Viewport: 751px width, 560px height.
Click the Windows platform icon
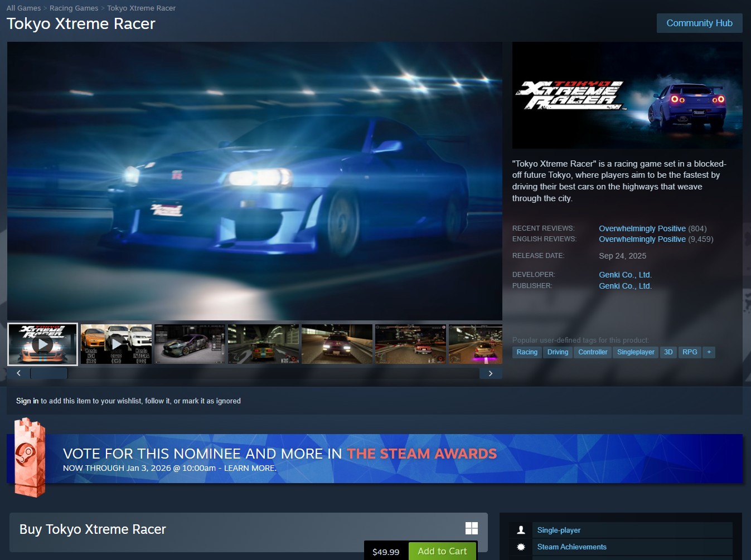coord(472,528)
